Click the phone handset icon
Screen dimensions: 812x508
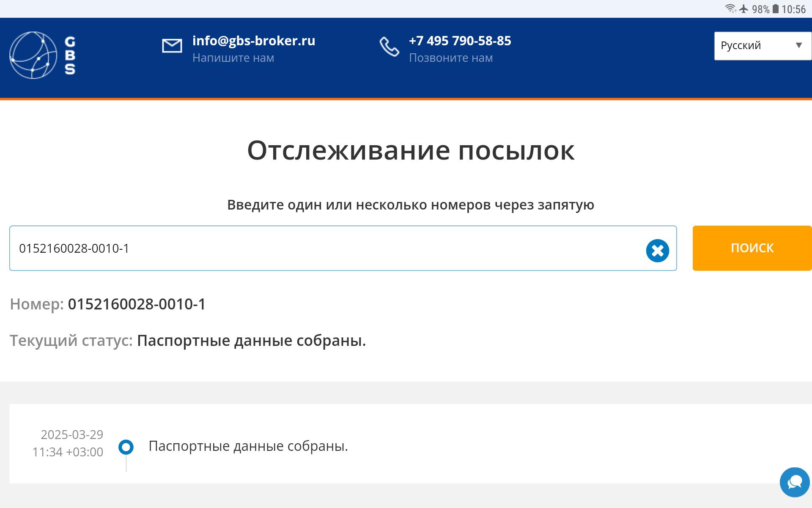click(389, 47)
